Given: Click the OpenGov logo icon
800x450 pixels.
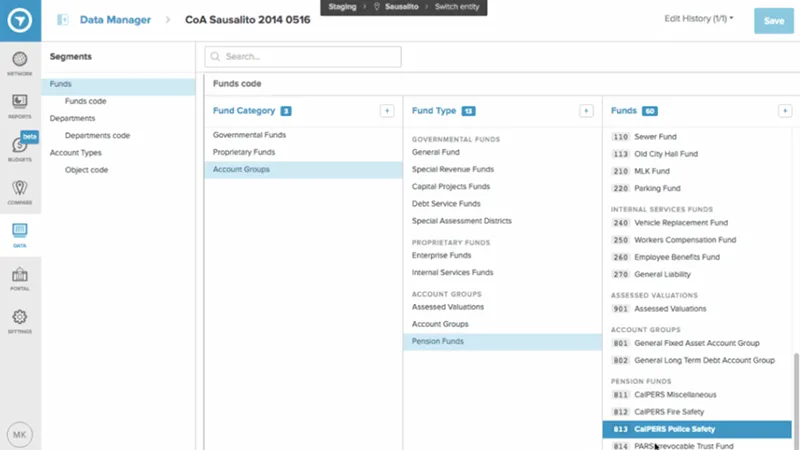Looking at the screenshot, I should click(x=20, y=20).
